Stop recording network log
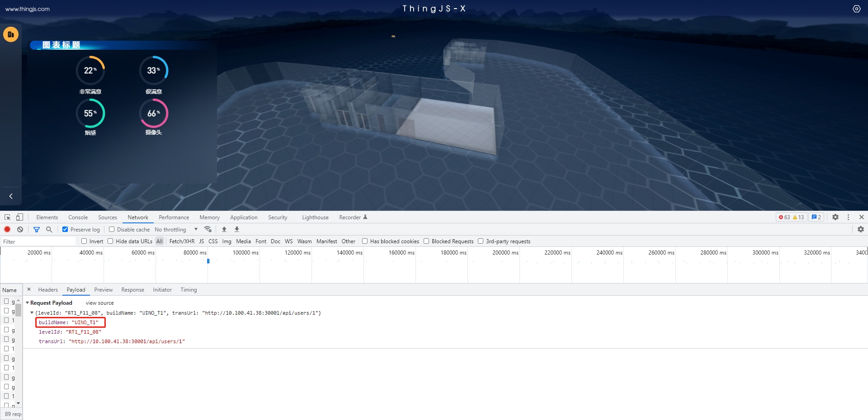Viewport: 868px width, 420px height. (7, 230)
